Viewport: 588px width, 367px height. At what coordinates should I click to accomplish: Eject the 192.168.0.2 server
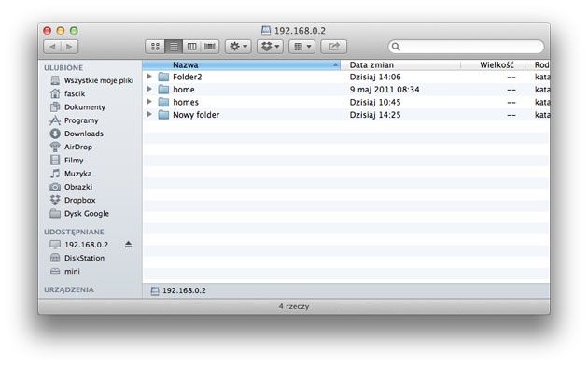pyautogui.click(x=128, y=245)
